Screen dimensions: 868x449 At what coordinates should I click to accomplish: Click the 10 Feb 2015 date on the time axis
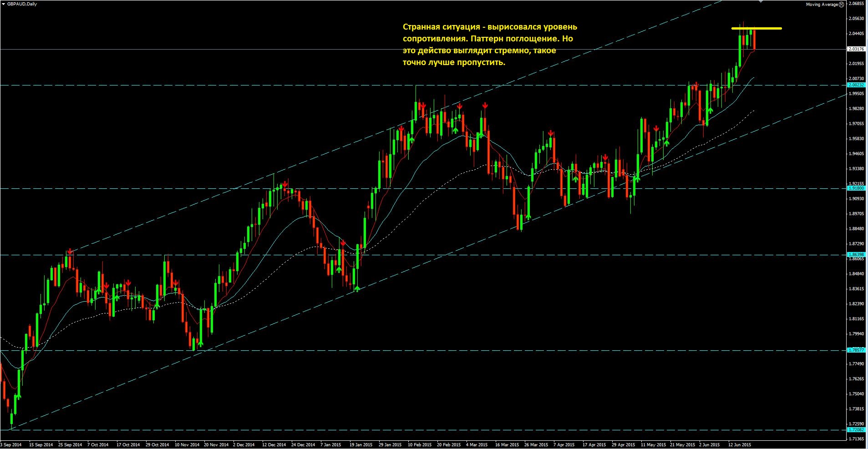(420, 445)
